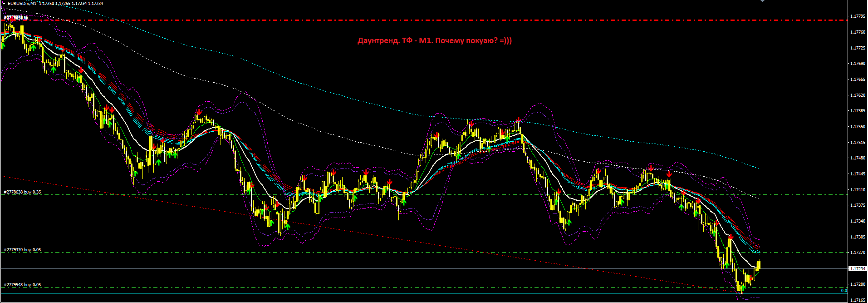Click price scale value 1.17340
Viewport: 868px width, 303px height.
coord(857,221)
